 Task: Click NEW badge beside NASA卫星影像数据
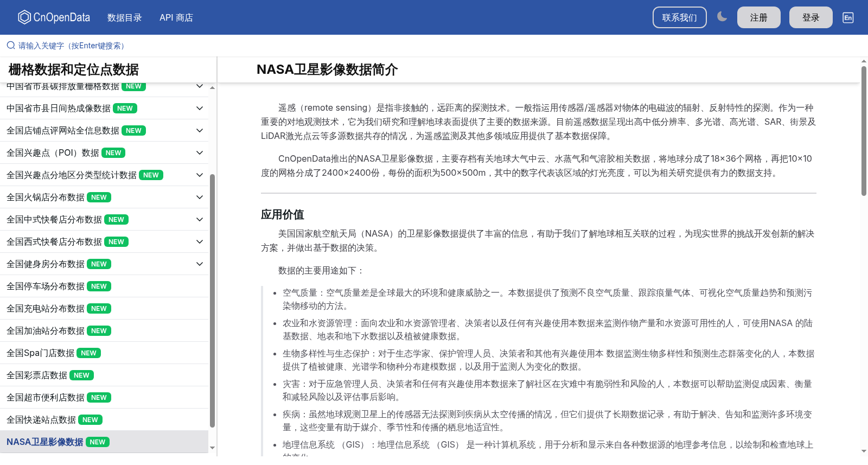98,442
